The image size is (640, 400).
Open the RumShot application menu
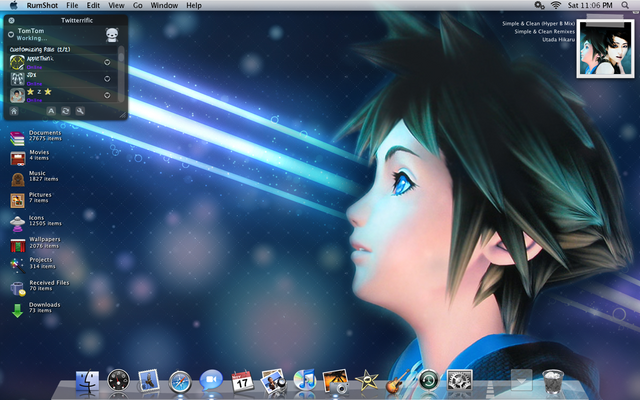[42, 5]
